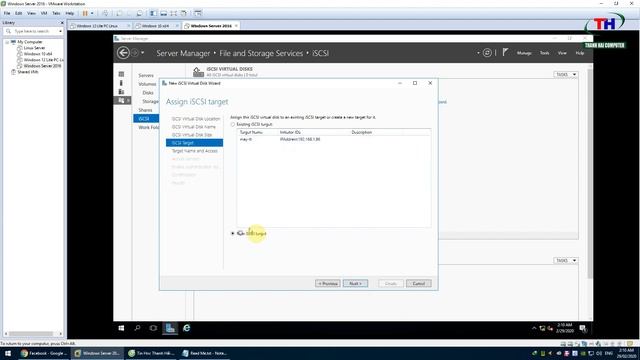Viewport: 640px width, 360px height.
Task: Select New iSCSI target radio button
Action: (x=233, y=233)
